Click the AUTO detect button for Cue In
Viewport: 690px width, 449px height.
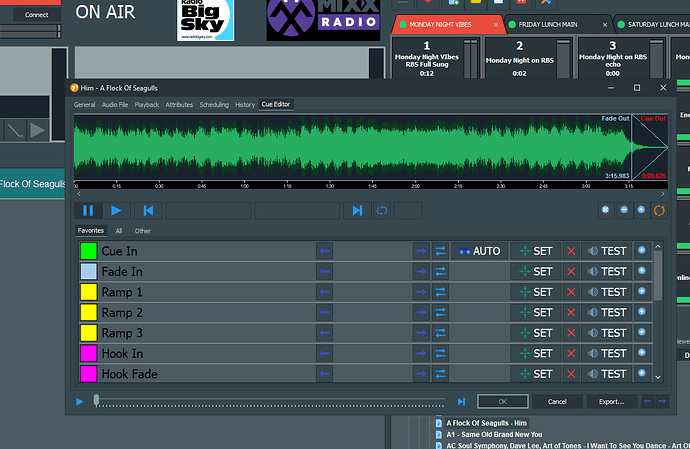pos(478,251)
